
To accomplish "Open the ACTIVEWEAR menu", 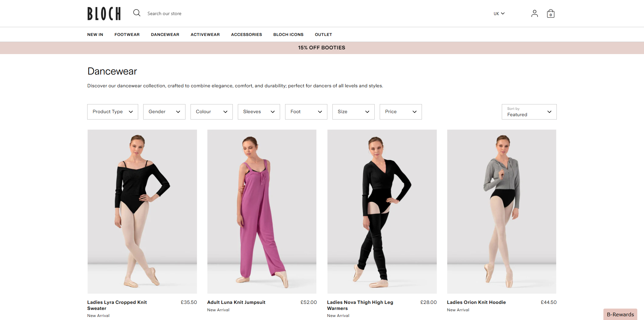I will coord(205,34).
